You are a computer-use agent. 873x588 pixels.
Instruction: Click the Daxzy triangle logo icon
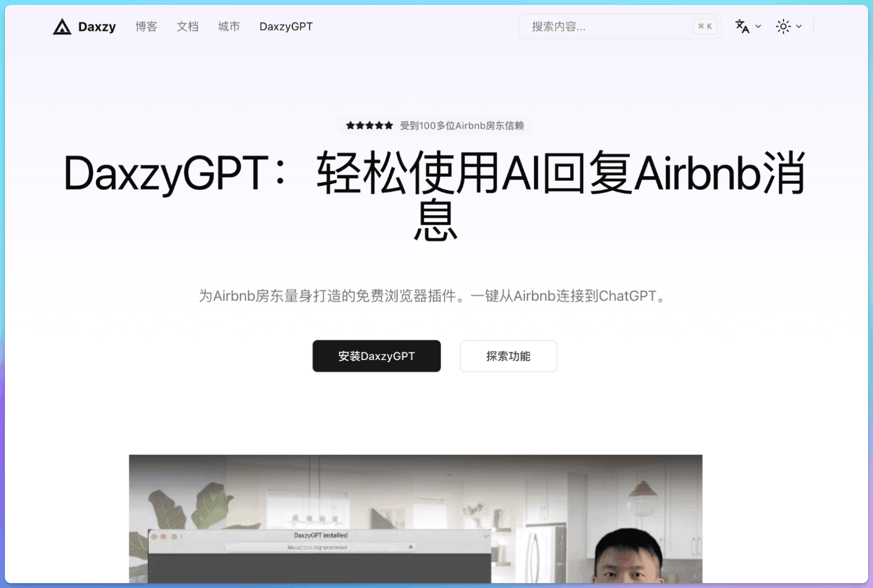(x=62, y=27)
